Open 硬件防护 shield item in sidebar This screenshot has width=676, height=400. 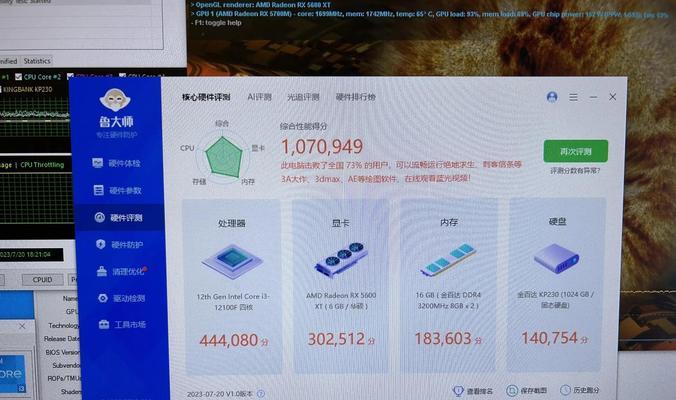pyautogui.click(x=119, y=244)
